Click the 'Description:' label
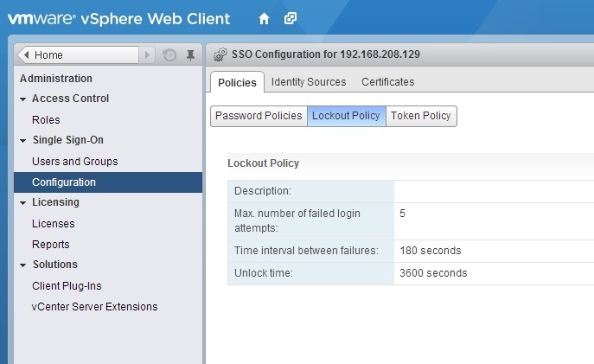This screenshot has height=364, width=594. click(x=263, y=191)
